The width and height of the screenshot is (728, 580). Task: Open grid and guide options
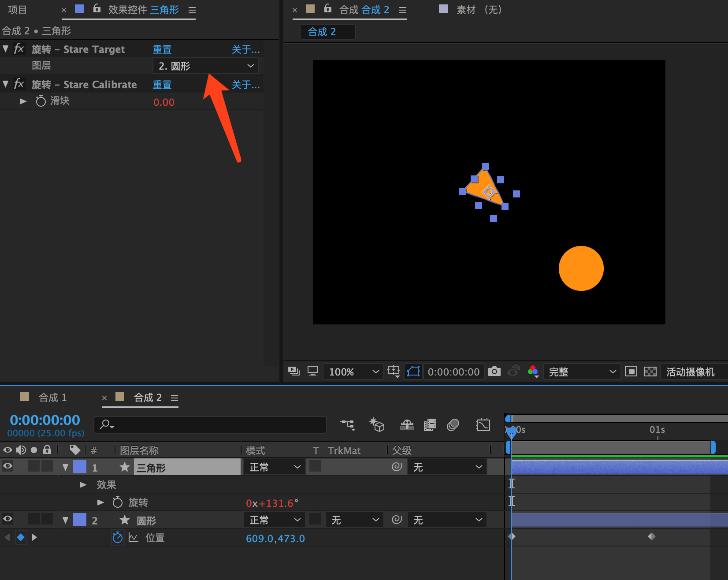point(394,372)
